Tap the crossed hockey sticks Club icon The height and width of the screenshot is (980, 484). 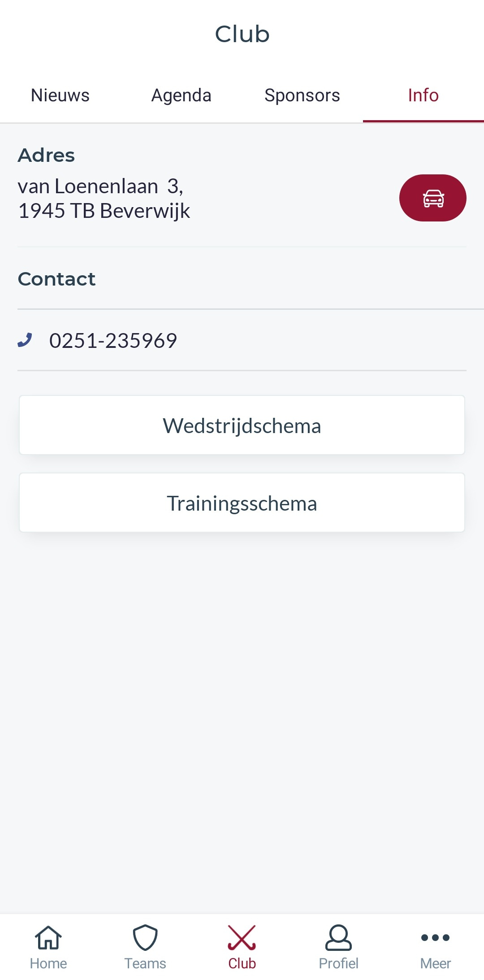pyautogui.click(x=242, y=937)
